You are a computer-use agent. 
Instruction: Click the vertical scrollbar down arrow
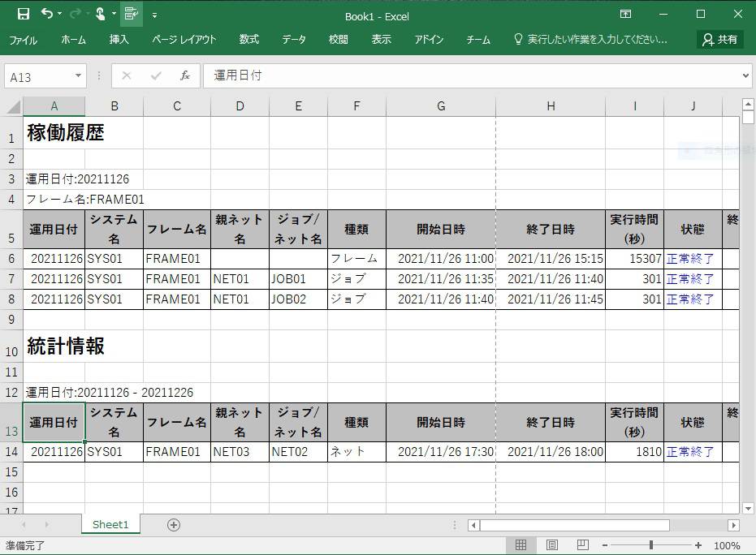[748, 508]
